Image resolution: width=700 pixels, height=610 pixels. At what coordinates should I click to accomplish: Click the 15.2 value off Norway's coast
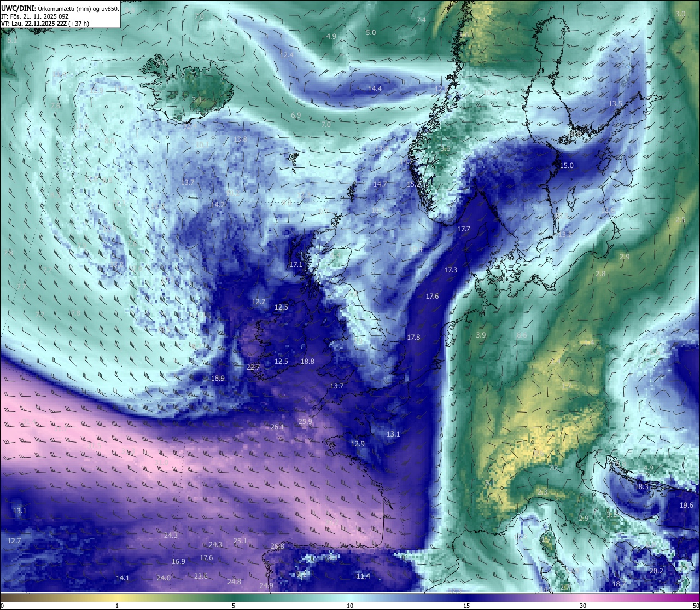414,185
